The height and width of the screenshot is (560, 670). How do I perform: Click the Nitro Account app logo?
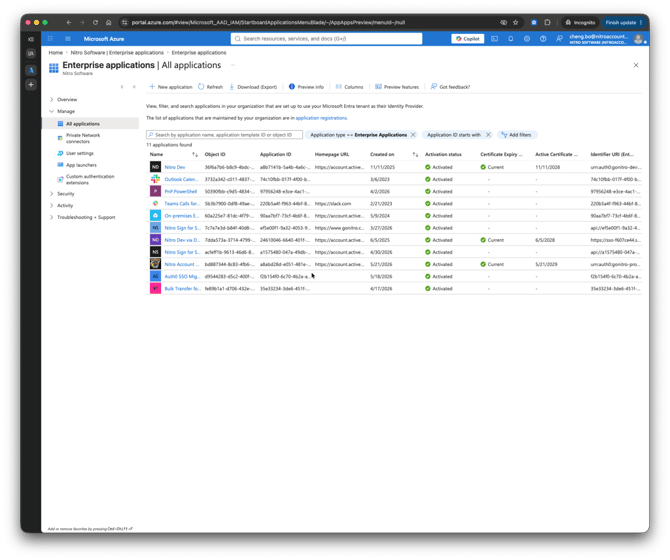pyautogui.click(x=156, y=264)
